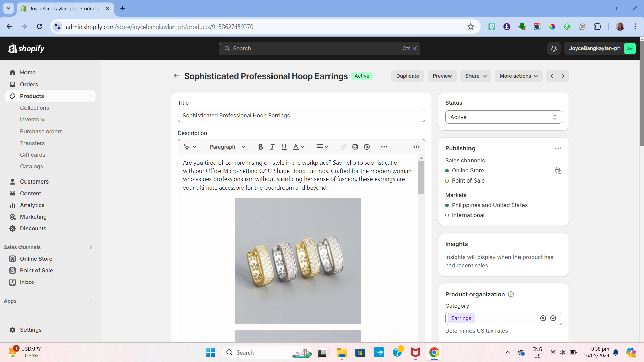This screenshot has width=644, height=362.
Task: Open browser tab search dropdown
Action: pyautogui.click(x=8, y=8)
